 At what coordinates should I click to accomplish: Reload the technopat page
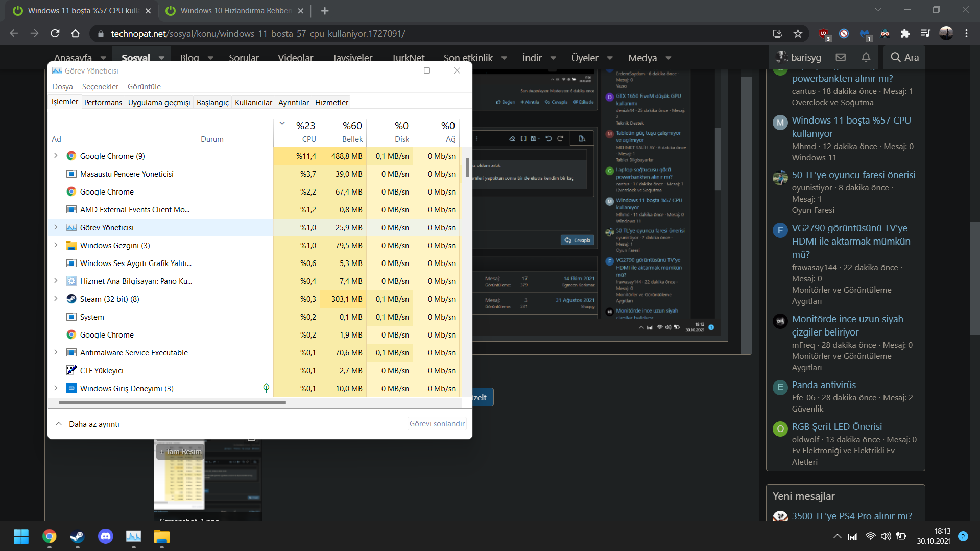55,34
